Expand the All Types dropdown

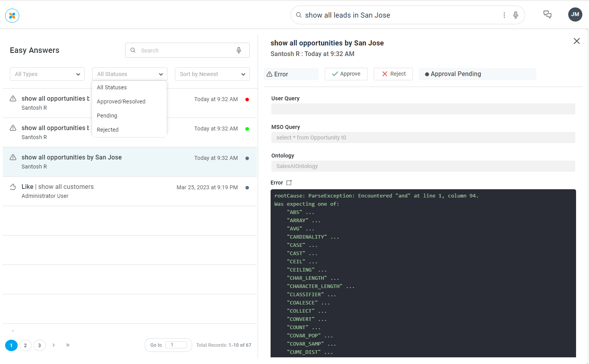pyautogui.click(x=47, y=74)
